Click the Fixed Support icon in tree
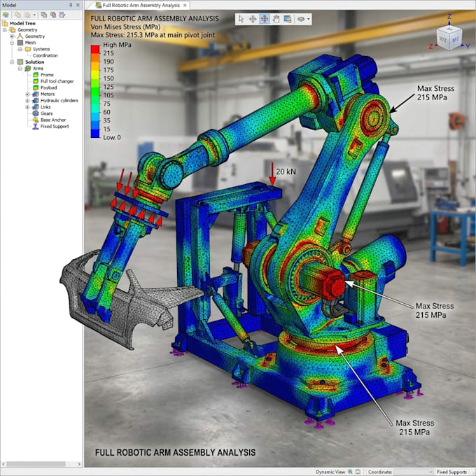Screen dimensions: 476x476 [x=36, y=126]
